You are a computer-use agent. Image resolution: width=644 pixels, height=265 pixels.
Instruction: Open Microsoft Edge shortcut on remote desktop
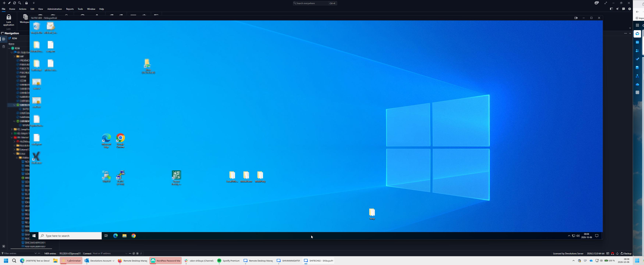pos(106,141)
